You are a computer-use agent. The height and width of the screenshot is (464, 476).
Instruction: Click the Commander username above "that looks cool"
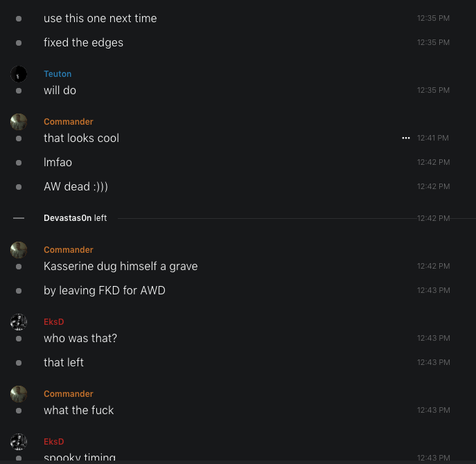[x=68, y=122]
